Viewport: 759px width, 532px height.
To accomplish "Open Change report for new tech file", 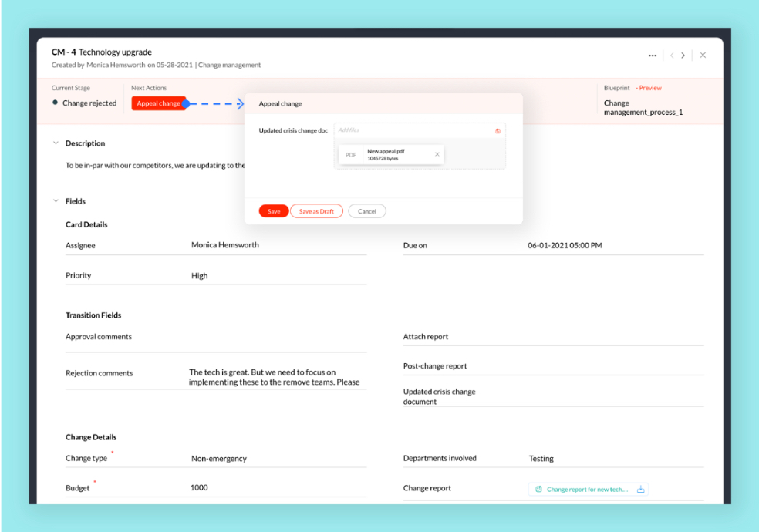I will [586, 489].
